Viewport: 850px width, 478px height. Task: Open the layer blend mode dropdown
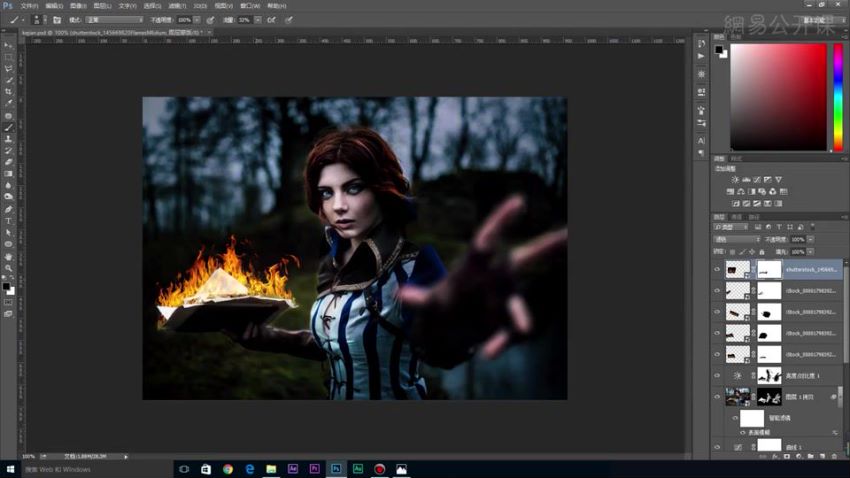pyautogui.click(x=737, y=240)
